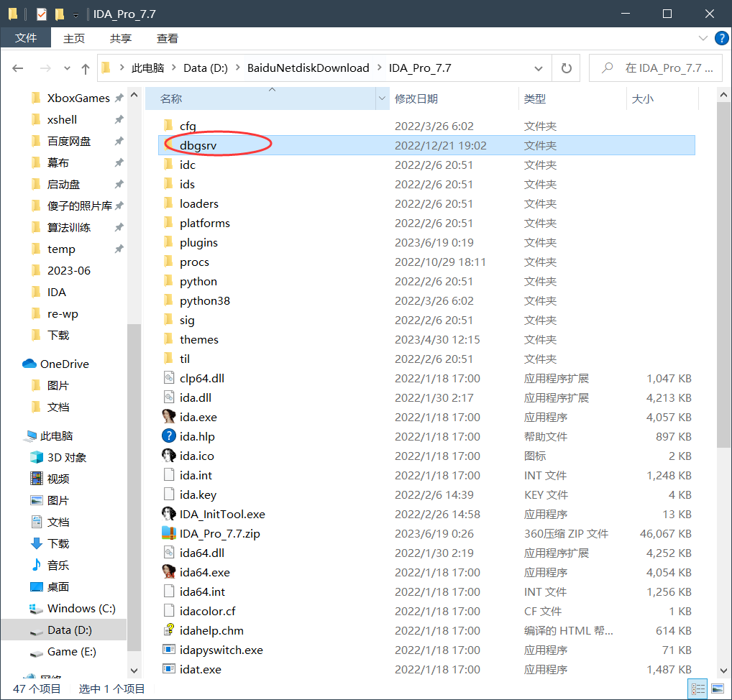The width and height of the screenshot is (732, 700).
Task: Click the ida64.dll file icon
Action: point(168,553)
